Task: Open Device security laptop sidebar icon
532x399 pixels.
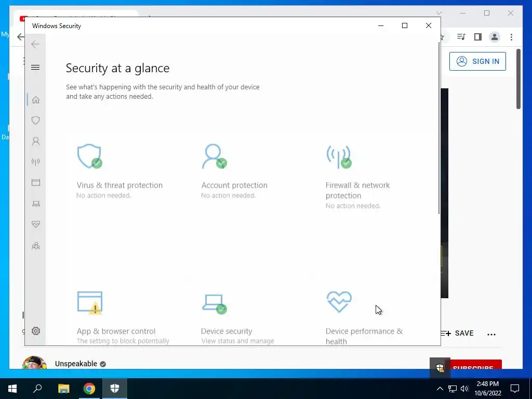Action: (x=36, y=204)
